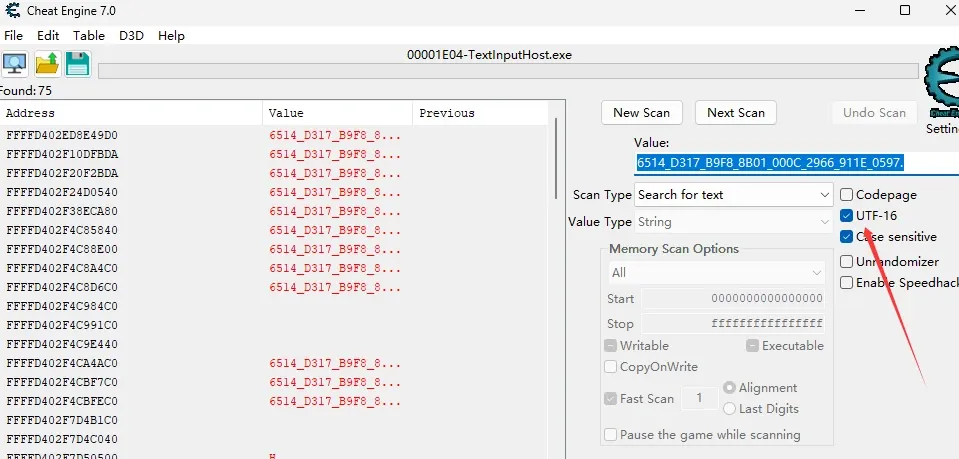Image resolution: width=959 pixels, height=459 pixels.
Task: Select the Last Digits radio button
Action: (729, 408)
